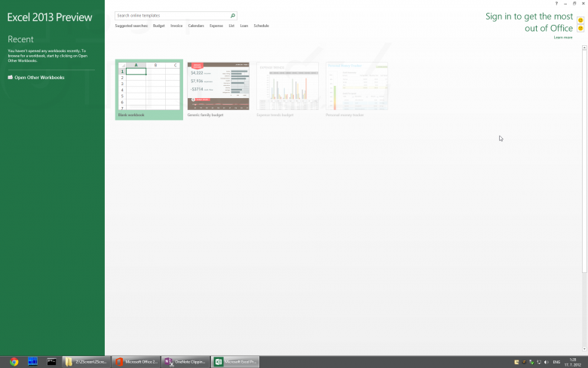Viewport: 588px width, 368px height.
Task: Restore down the Excel window
Action: point(574,3)
